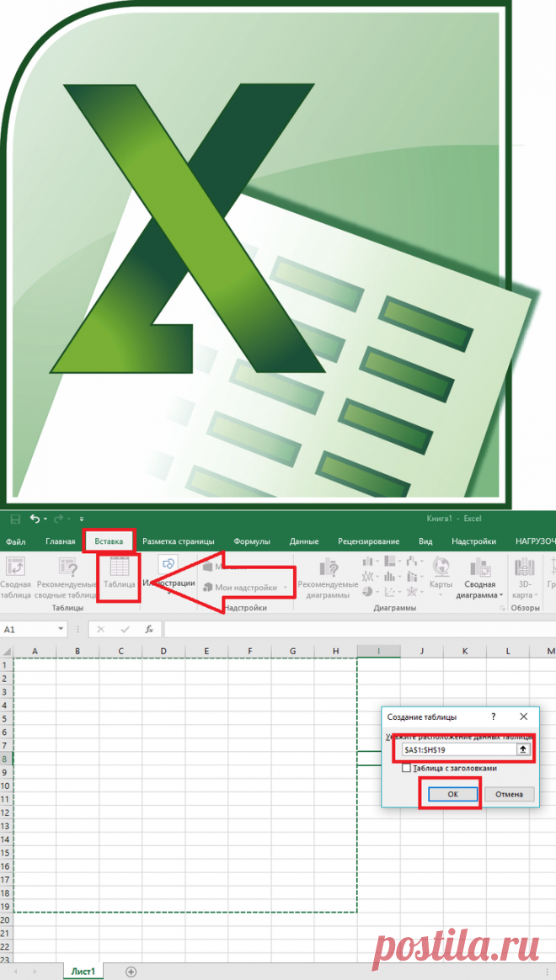
Task: Select column D header
Action: pos(163,652)
